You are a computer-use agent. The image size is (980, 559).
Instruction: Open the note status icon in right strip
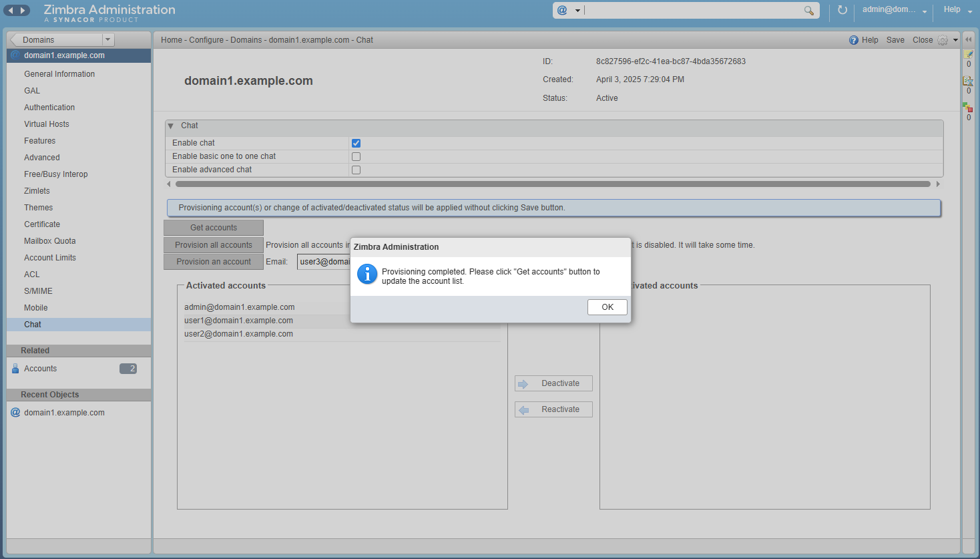coord(968,55)
